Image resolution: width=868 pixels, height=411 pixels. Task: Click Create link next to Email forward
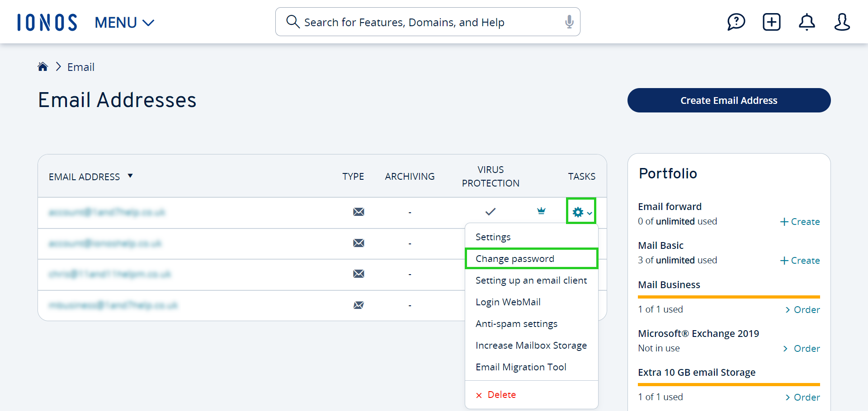click(800, 222)
